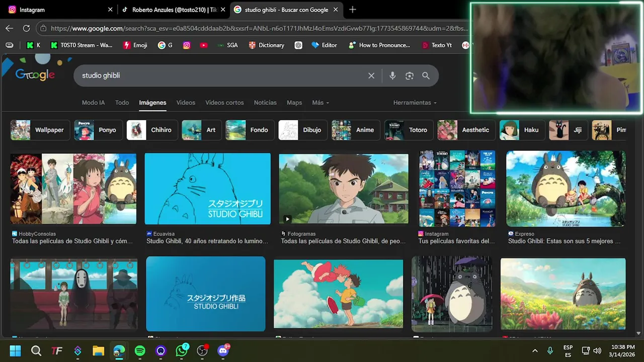Open Spotify from taskbar
644x362 pixels.
click(140, 350)
